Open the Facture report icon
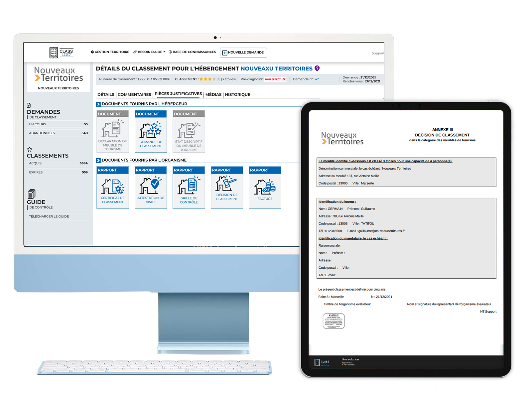Viewport: 532px width, 399px height. click(265, 188)
